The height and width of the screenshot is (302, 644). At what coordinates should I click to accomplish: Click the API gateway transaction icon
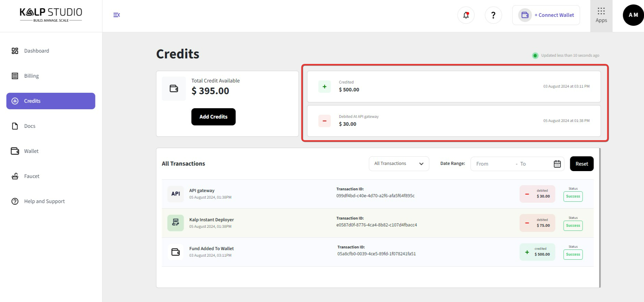tap(175, 194)
